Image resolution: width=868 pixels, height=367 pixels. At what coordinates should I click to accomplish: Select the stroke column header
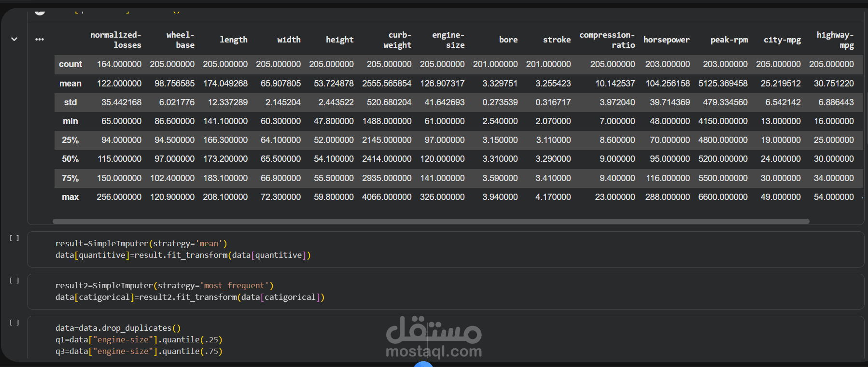click(x=557, y=40)
